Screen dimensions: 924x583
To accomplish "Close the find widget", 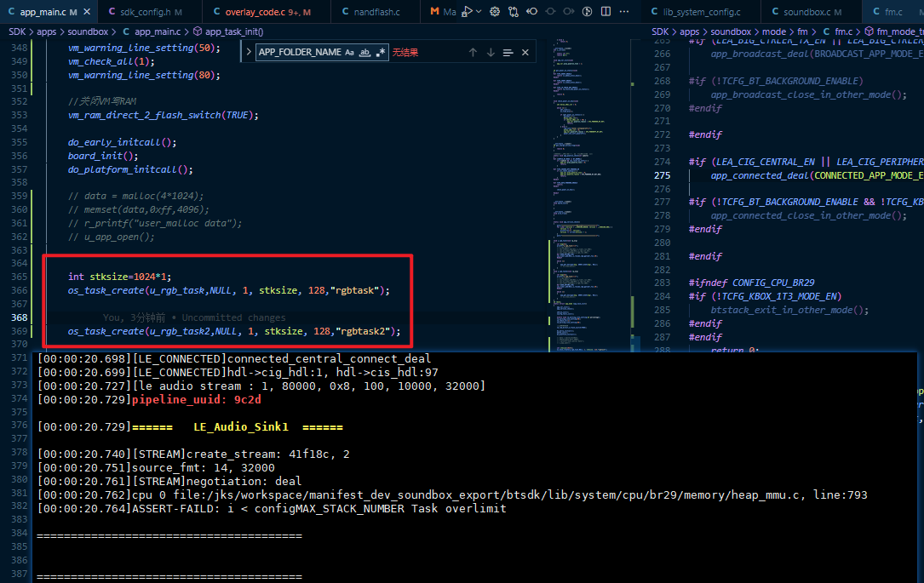I will pyautogui.click(x=525, y=53).
